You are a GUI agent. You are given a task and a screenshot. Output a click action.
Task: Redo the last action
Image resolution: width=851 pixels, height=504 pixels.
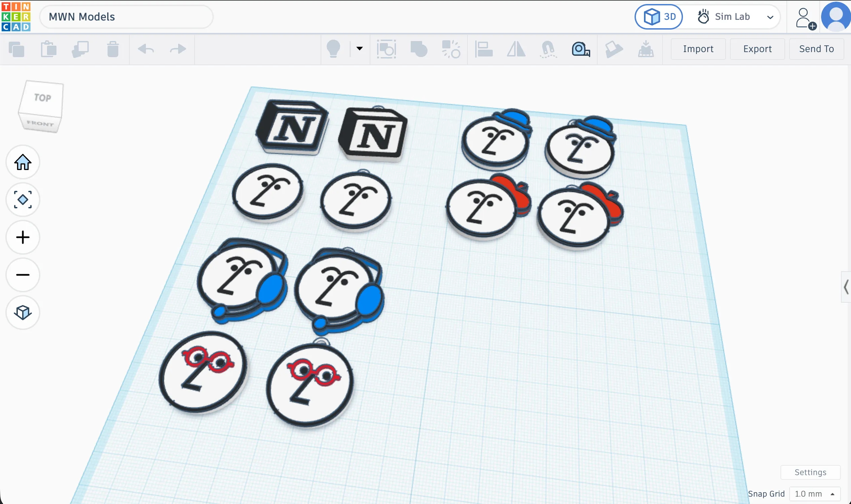tap(178, 49)
